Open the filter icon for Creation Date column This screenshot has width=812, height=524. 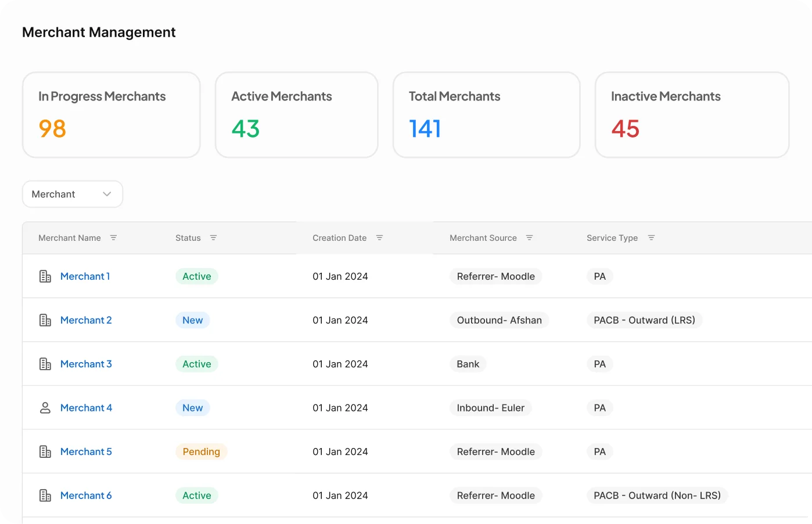379,238
